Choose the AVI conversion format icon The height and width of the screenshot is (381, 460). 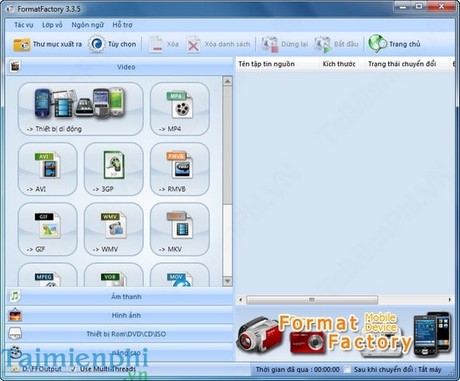click(48, 169)
